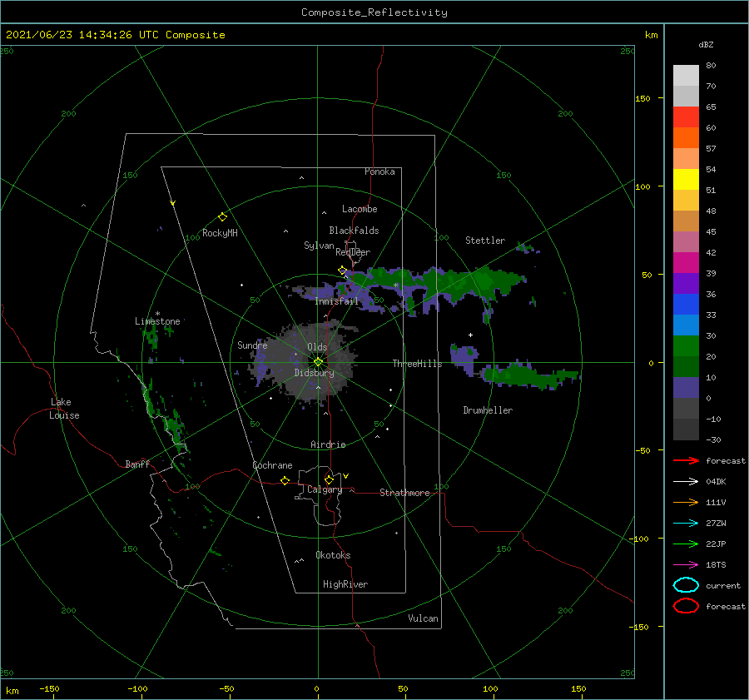This screenshot has height=700, width=749.
Task: Click the yellow diamond marker above Innisfail
Action: 342,271
